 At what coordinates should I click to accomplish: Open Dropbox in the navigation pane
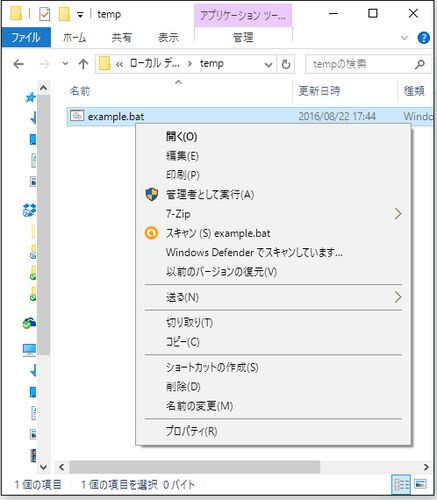pyautogui.click(x=29, y=210)
